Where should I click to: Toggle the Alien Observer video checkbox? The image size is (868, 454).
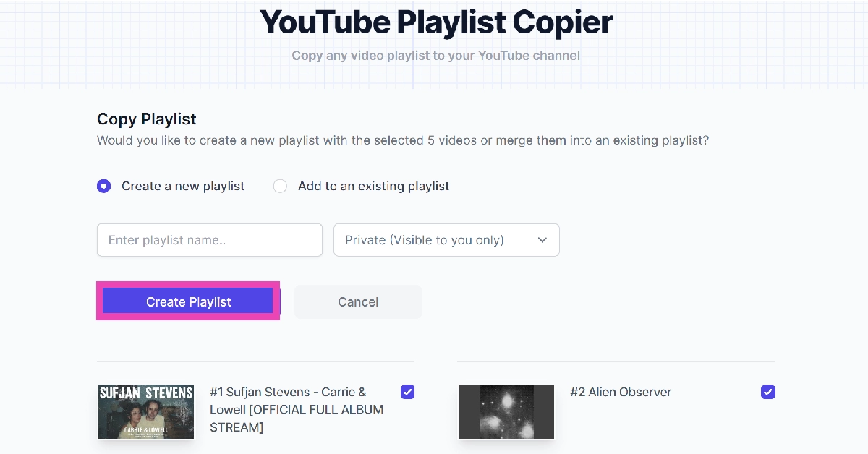[x=768, y=392]
